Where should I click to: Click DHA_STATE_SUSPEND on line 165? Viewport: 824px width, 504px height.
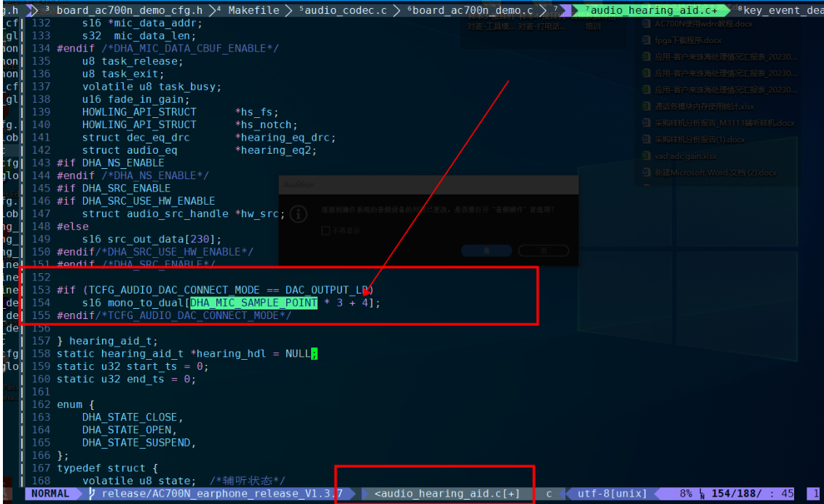(x=136, y=443)
